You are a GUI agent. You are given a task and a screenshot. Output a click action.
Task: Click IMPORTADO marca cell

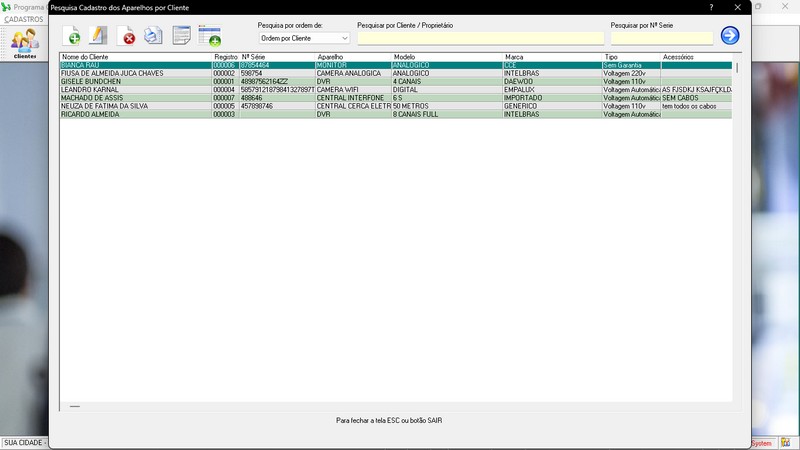pyautogui.click(x=553, y=98)
